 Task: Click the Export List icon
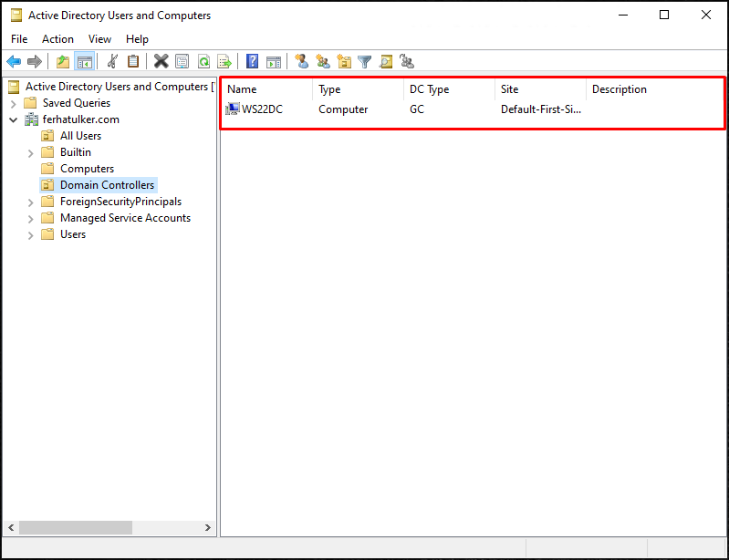(224, 61)
